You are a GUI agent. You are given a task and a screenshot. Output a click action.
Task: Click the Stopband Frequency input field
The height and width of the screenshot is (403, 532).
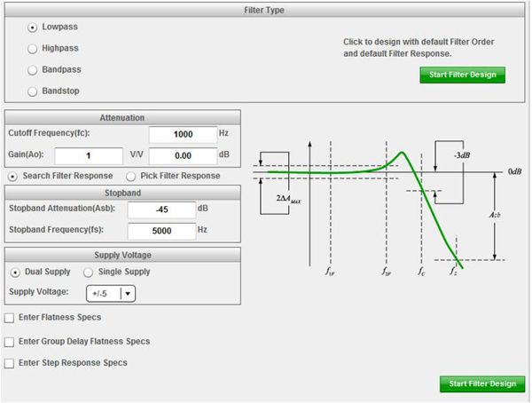[161, 231]
